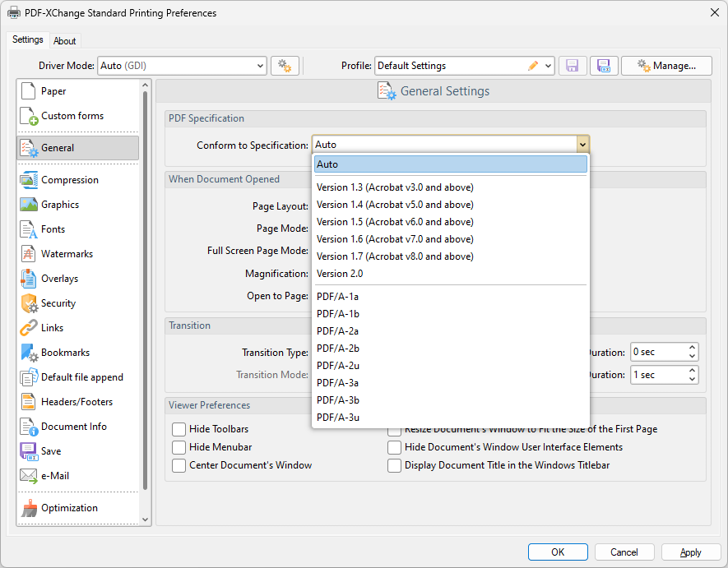This screenshot has height=568, width=728.
Task: Enable the Hide Toolbars checkbox
Action: [179, 429]
